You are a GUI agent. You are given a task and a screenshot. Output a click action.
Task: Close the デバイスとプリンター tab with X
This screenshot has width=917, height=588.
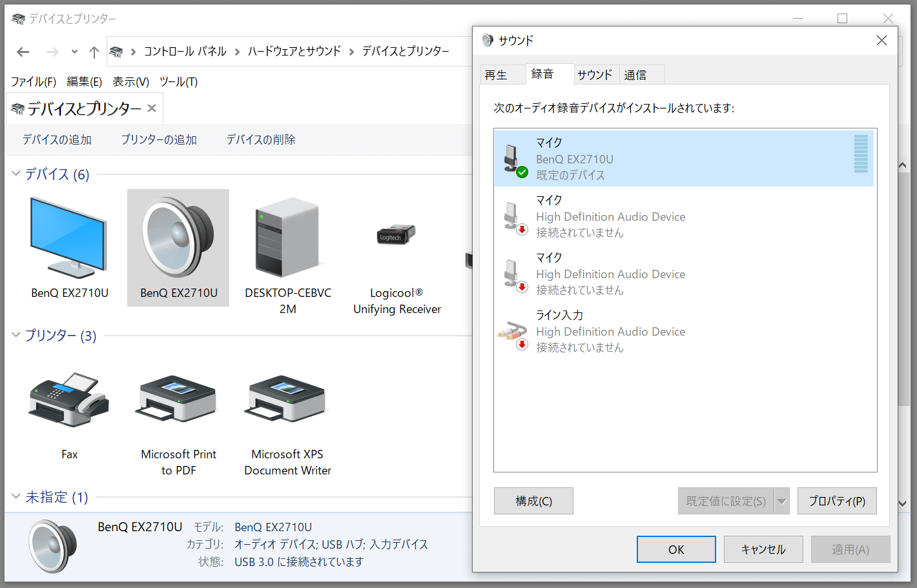(x=152, y=108)
